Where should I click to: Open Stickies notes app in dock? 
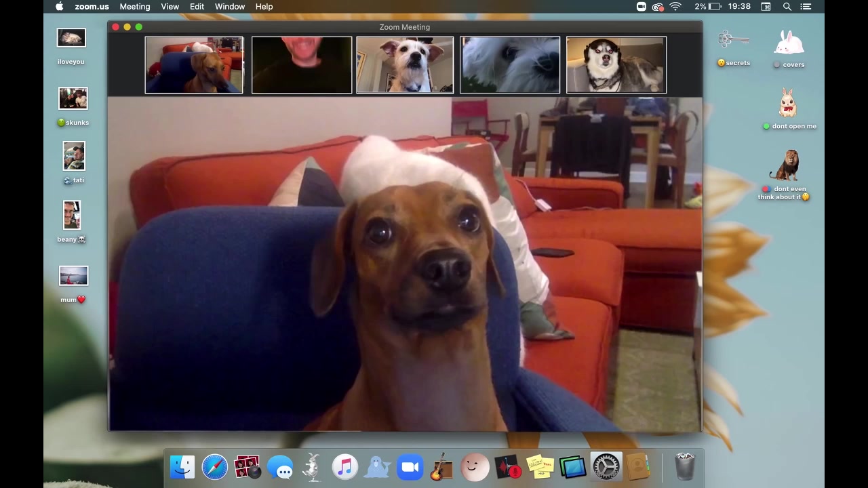pos(540,467)
